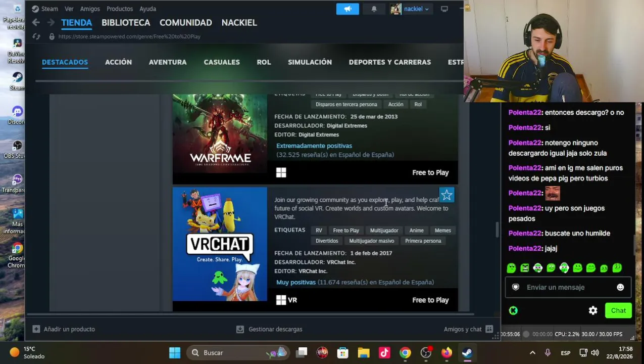The height and width of the screenshot is (364, 644).
Task: Click Añadir un producto
Action: (x=69, y=329)
